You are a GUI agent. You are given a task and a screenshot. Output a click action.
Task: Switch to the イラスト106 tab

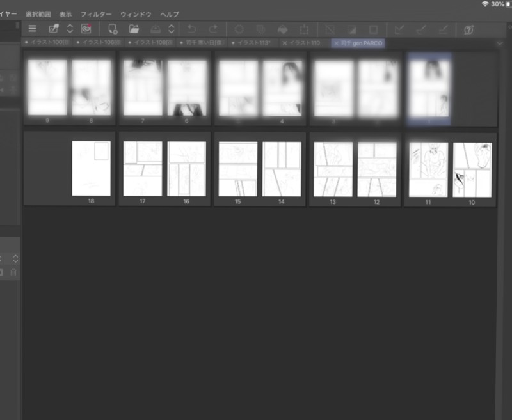[99, 42]
